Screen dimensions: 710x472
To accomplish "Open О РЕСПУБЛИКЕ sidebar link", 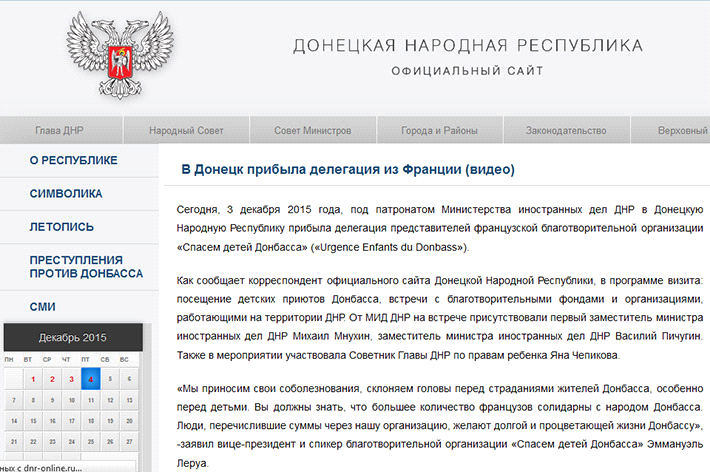I will pyautogui.click(x=74, y=160).
